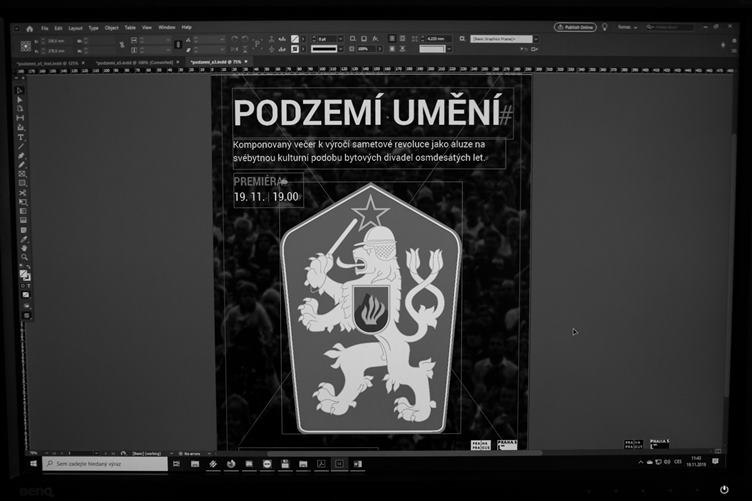
Task: Select the Selection tool arrow
Action: pyautogui.click(x=20, y=91)
